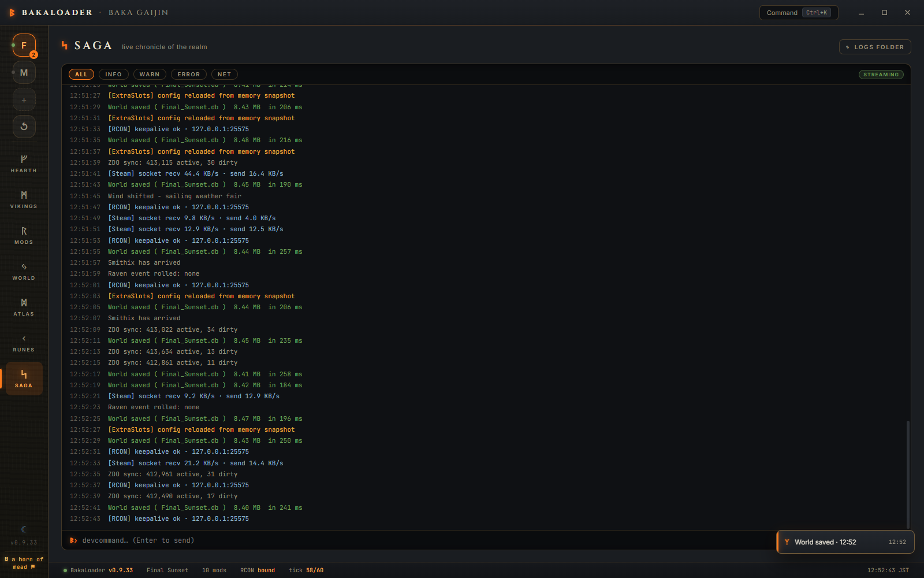Click the '12:52:43 JST' clock

[x=888, y=570]
